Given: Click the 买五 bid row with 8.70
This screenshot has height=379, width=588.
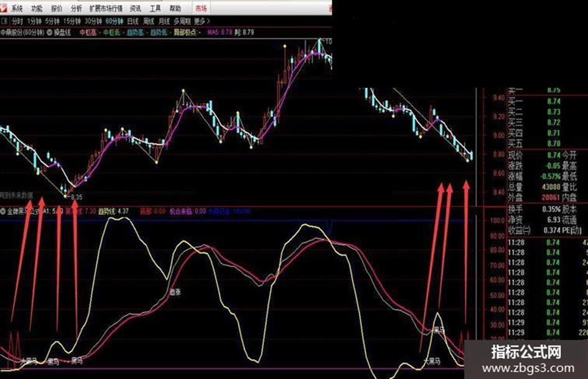Looking at the screenshot, I should click(x=534, y=143).
